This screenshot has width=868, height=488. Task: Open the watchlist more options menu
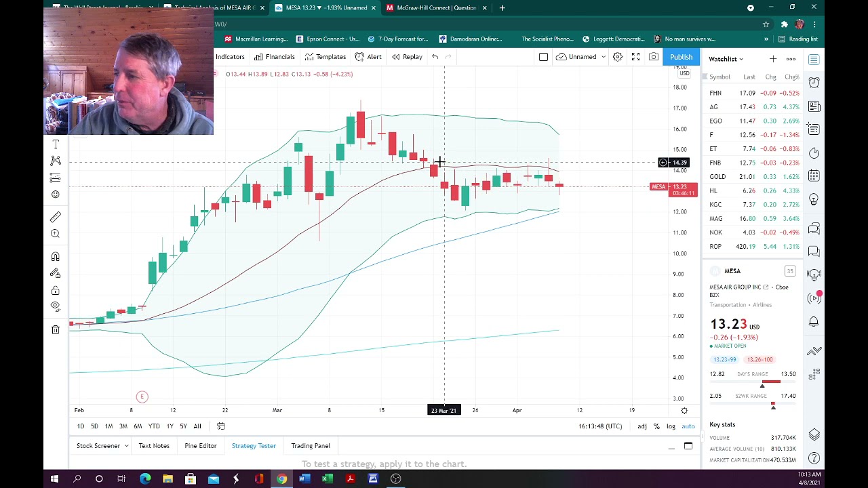(791, 59)
